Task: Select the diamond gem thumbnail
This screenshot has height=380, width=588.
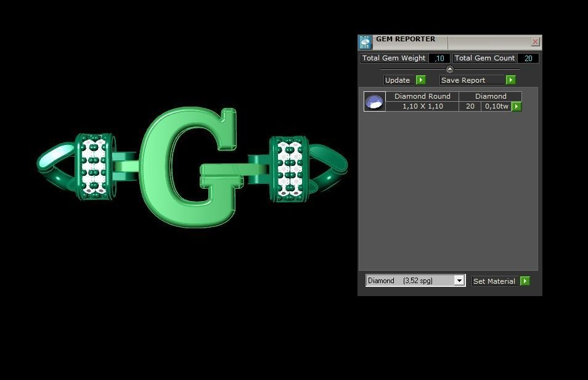Action: [374, 101]
